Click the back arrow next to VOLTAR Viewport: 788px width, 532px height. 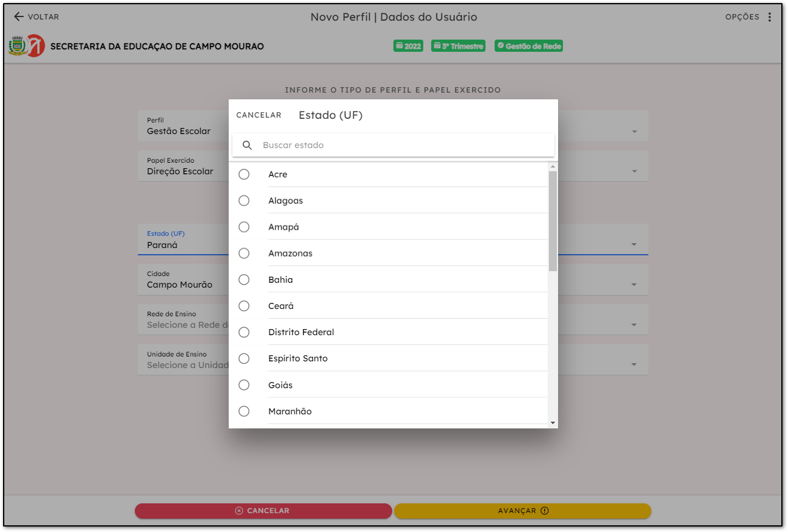(x=19, y=16)
